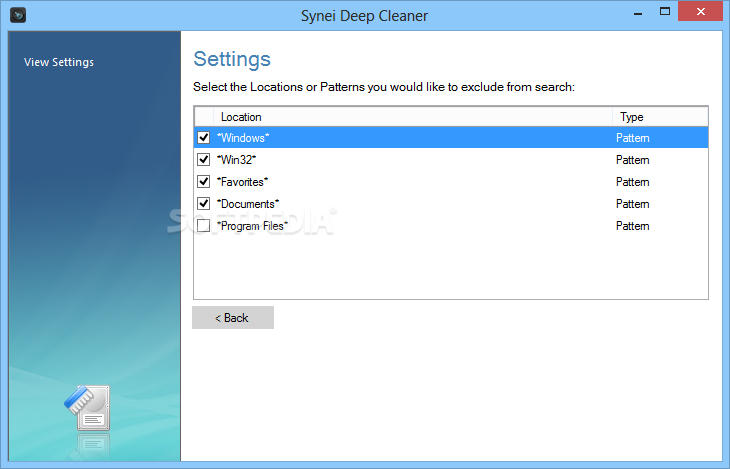730x469 pixels.
Task: Sort by the Type column header
Action: point(660,116)
